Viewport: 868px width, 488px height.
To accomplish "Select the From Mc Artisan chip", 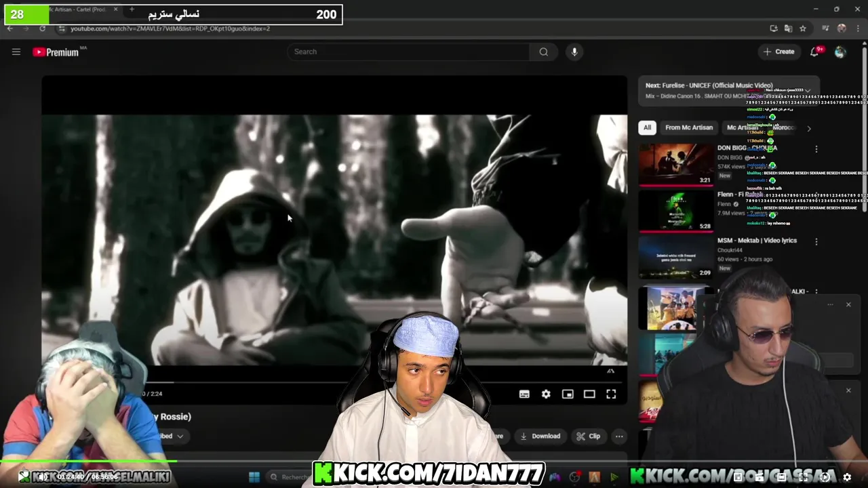I will pos(689,127).
